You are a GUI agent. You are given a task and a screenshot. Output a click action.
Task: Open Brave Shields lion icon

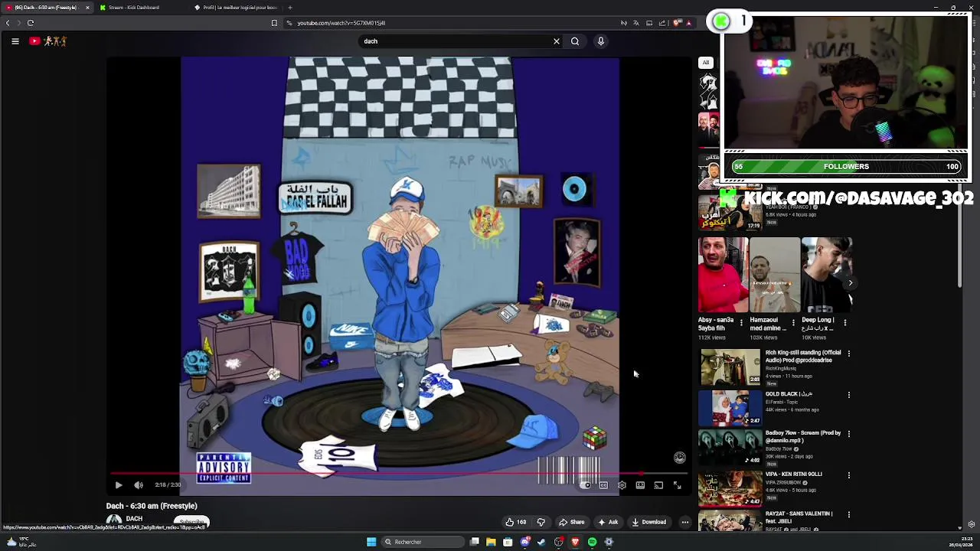point(677,23)
